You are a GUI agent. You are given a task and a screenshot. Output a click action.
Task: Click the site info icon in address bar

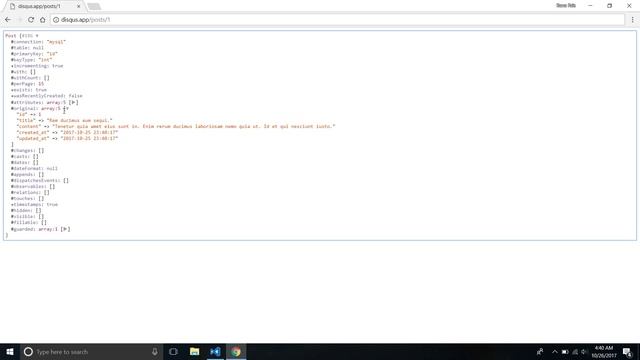point(56,20)
